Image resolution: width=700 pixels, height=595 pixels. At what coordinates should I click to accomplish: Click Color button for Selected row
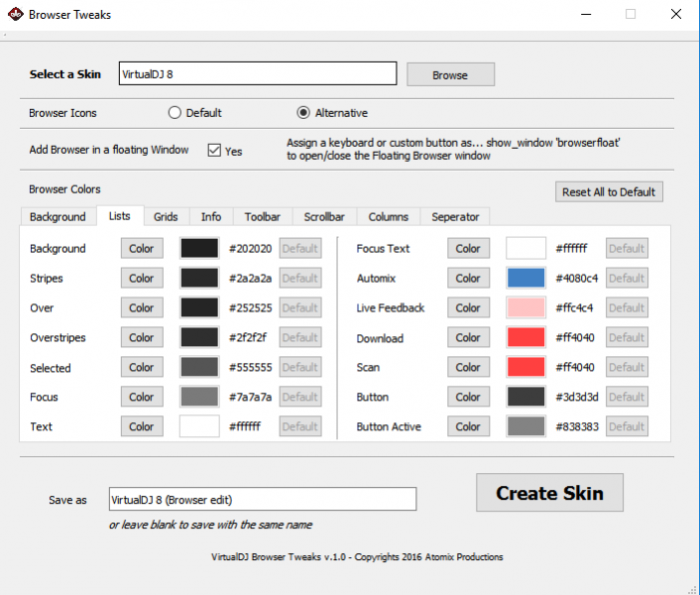click(142, 367)
